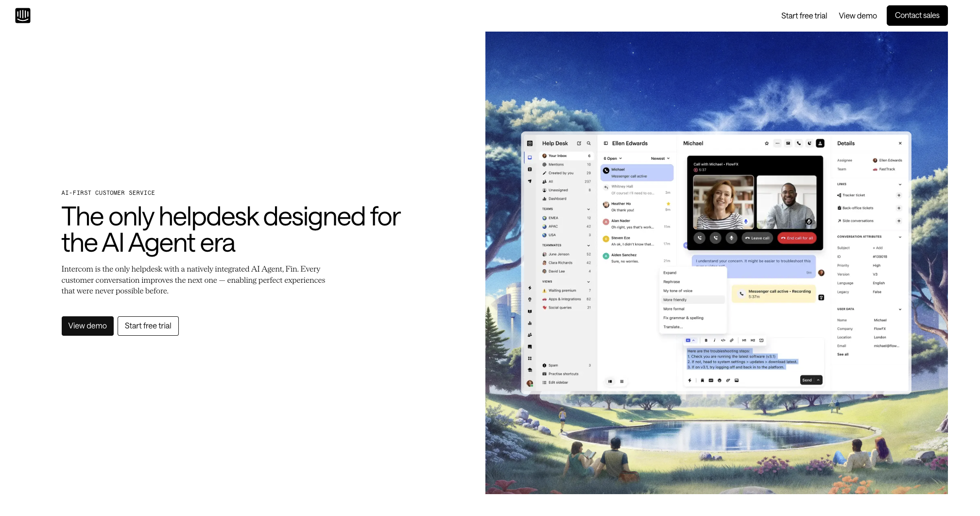Mute the microphone in the call controls
Screen dimensions: 980x516
point(731,238)
